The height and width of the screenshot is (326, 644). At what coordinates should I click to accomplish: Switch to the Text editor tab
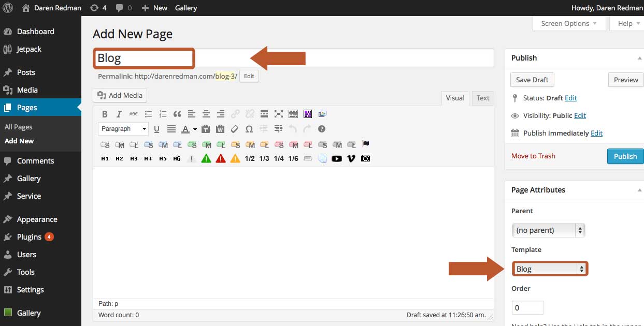[483, 98]
